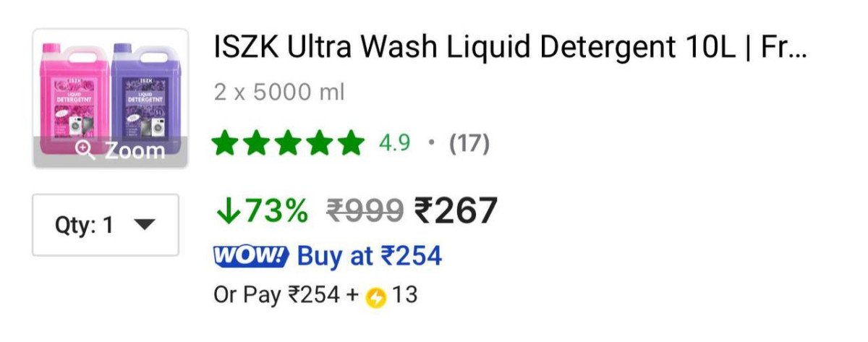Tap the WOW! badge icon
This screenshot has width=868, height=342.
[251, 256]
